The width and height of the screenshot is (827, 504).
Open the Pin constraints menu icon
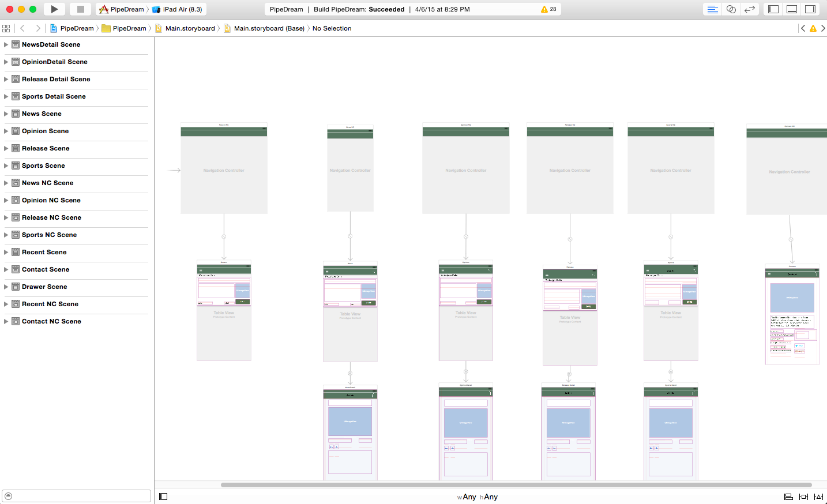(x=803, y=497)
